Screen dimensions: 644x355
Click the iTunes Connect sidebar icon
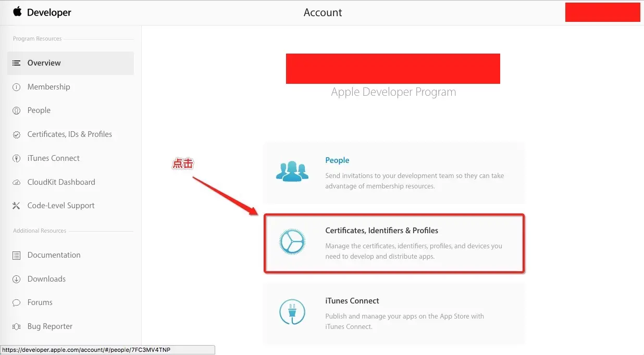point(17,158)
